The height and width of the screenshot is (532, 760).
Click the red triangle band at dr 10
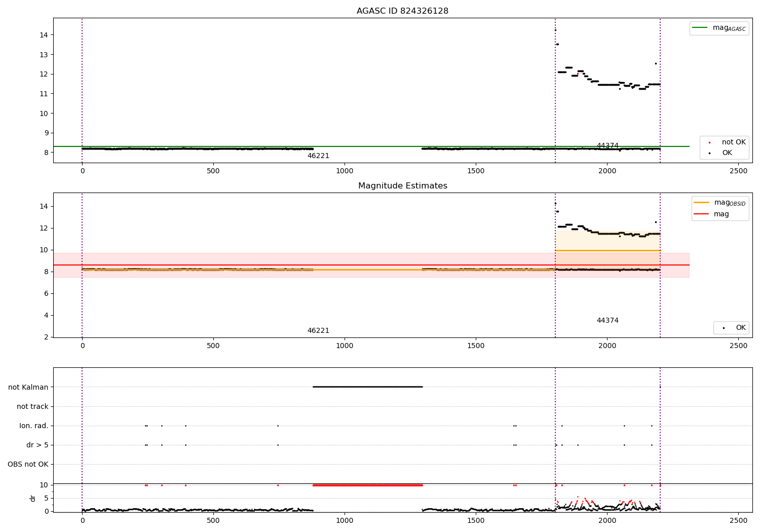click(367, 485)
